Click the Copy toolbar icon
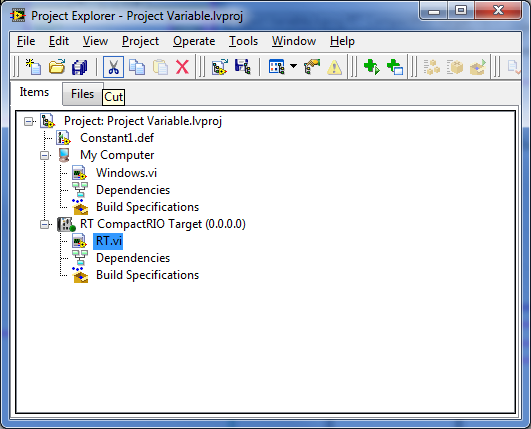Image resolution: width=531 pixels, height=429 pixels. (137, 67)
